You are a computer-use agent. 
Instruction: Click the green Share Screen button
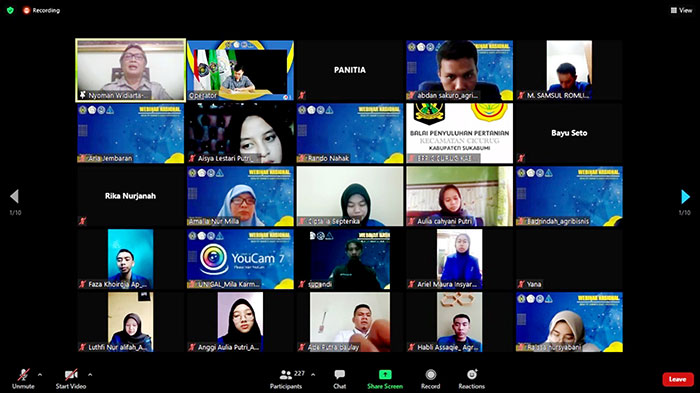point(385,379)
